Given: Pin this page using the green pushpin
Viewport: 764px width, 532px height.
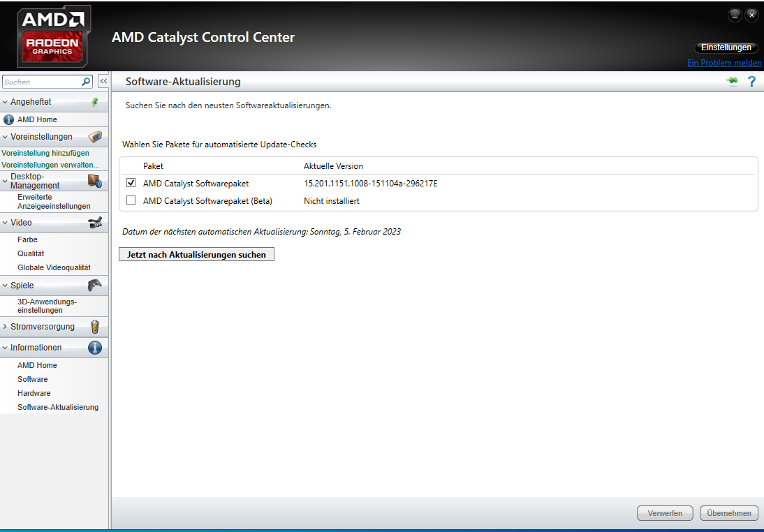Looking at the screenshot, I should coord(732,82).
